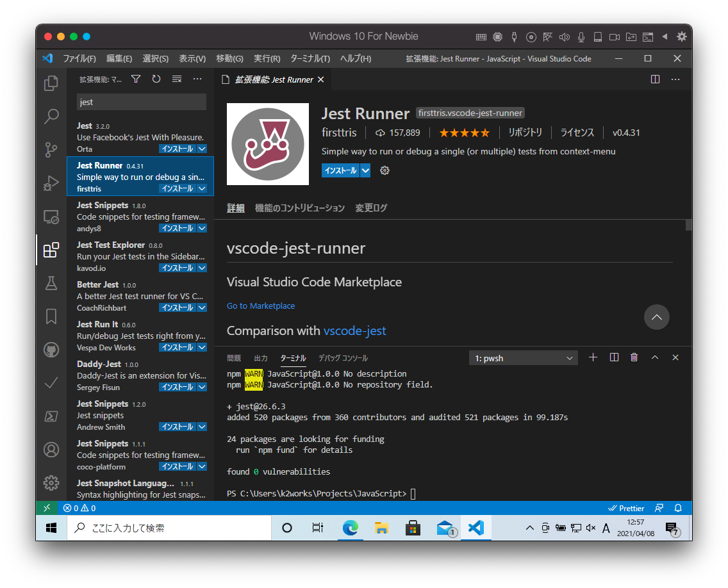The width and height of the screenshot is (728, 588).
Task: Switch to the 変更ログ tab
Action: coord(371,208)
